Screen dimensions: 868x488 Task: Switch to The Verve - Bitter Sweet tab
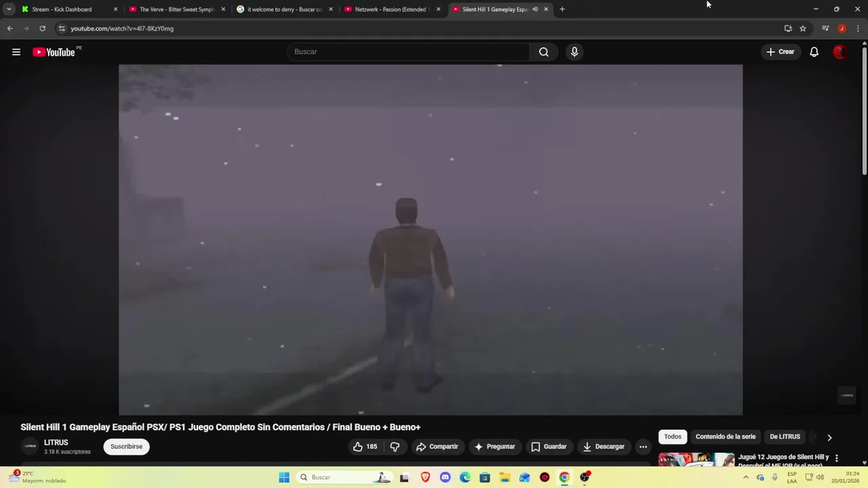[x=177, y=9]
